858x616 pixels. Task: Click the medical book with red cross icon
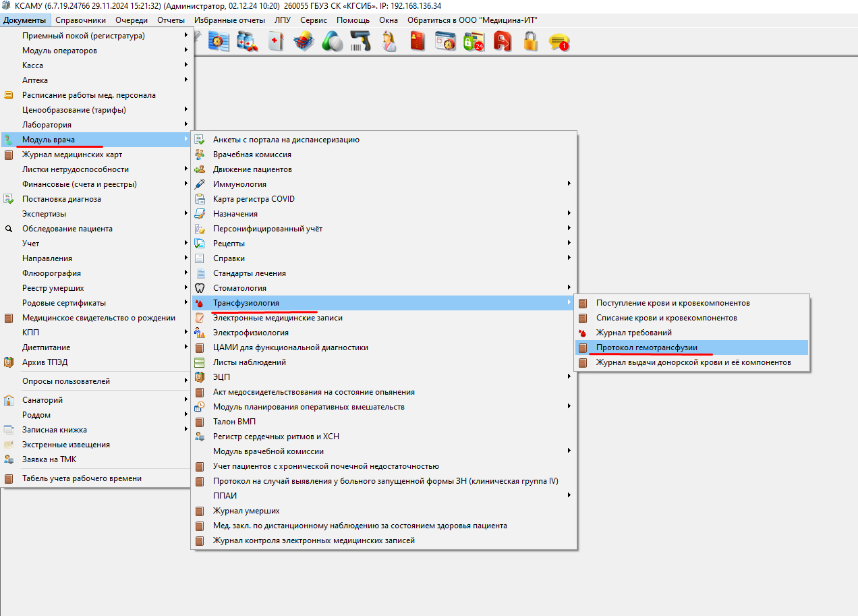pyautogui.click(x=275, y=43)
